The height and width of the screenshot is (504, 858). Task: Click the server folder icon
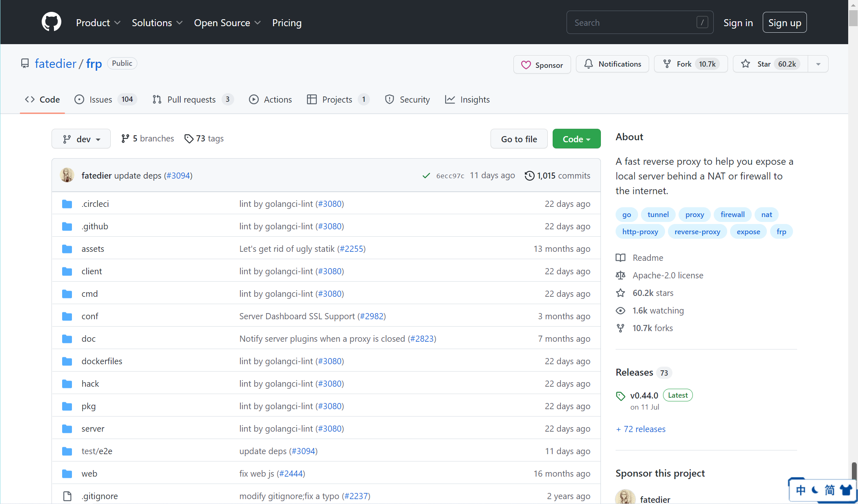point(67,428)
